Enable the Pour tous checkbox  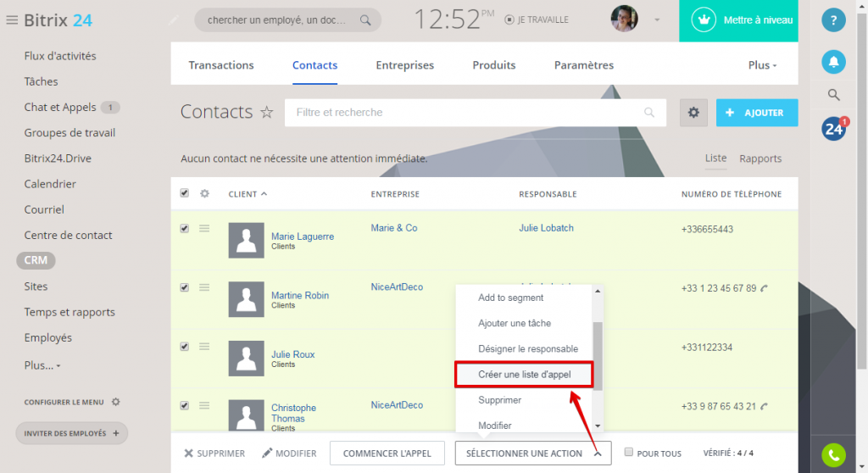coord(628,452)
